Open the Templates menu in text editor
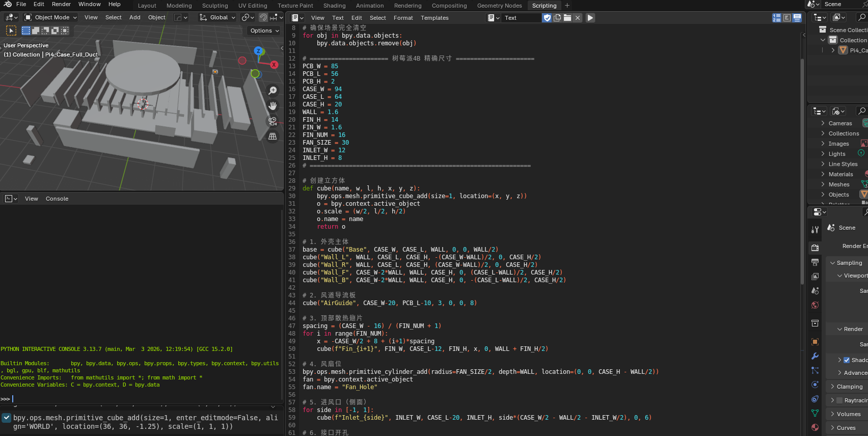868x436 pixels. (x=435, y=18)
